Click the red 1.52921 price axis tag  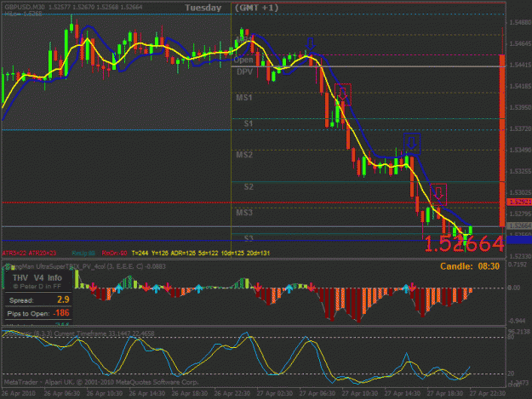click(x=519, y=202)
